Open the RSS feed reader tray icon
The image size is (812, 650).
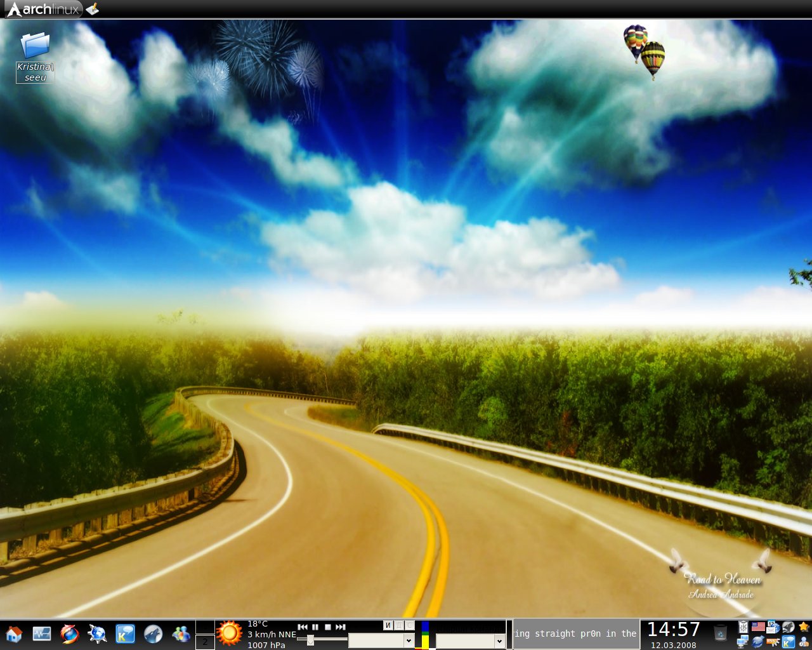coord(773,642)
